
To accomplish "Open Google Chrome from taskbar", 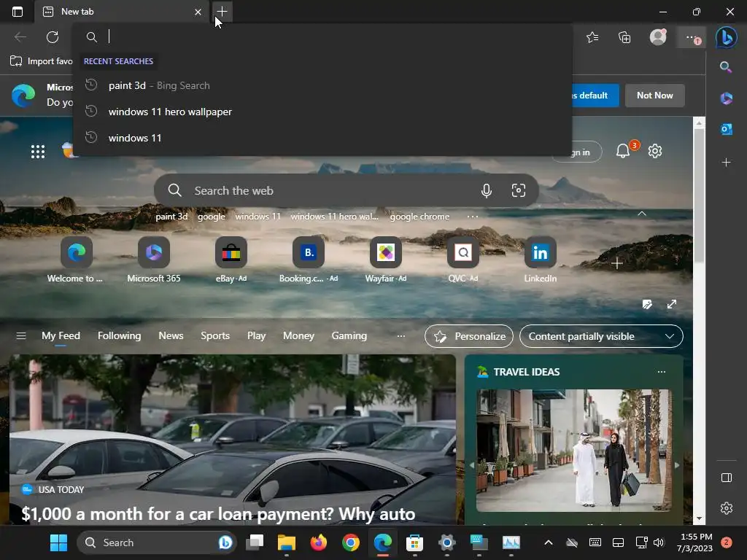I will click(351, 542).
